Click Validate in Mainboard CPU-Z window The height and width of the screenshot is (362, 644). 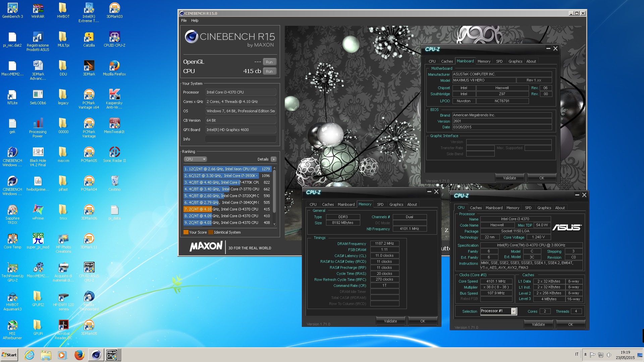click(x=509, y=178)
